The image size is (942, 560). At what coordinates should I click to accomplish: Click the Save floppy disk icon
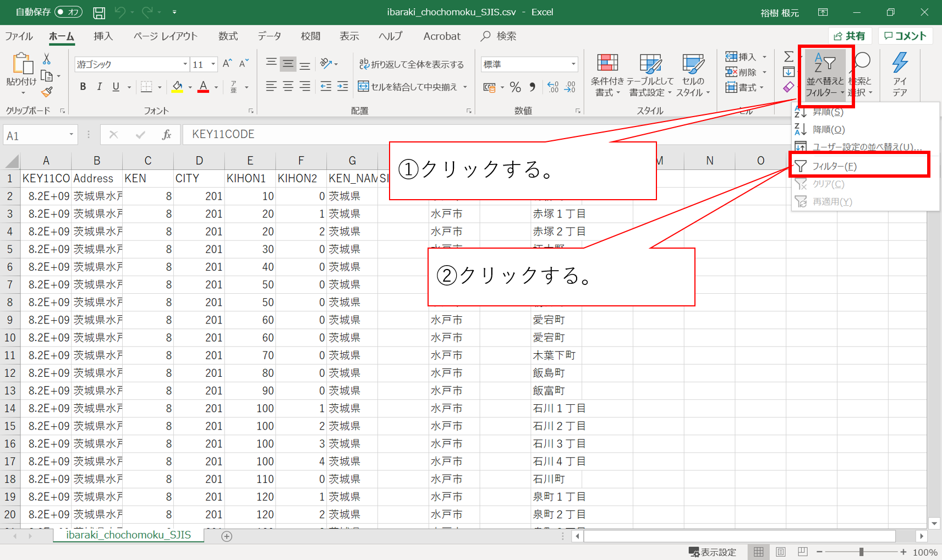pyautogui.click(x=99, y=12)
